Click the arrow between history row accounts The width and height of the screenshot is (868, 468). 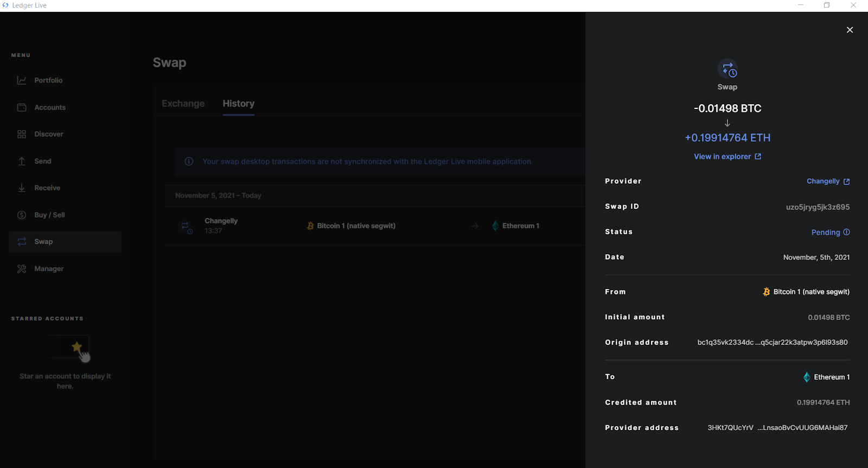[475, 226]
